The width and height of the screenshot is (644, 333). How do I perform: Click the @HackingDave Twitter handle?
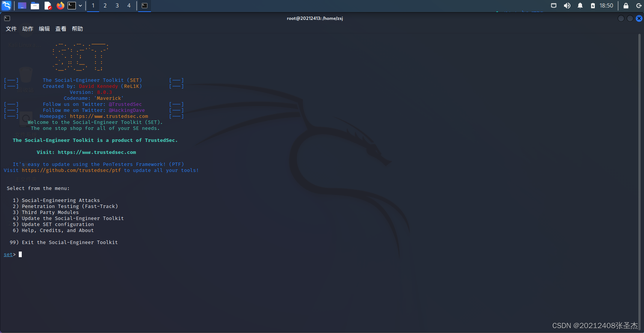[x=127, y=110]
